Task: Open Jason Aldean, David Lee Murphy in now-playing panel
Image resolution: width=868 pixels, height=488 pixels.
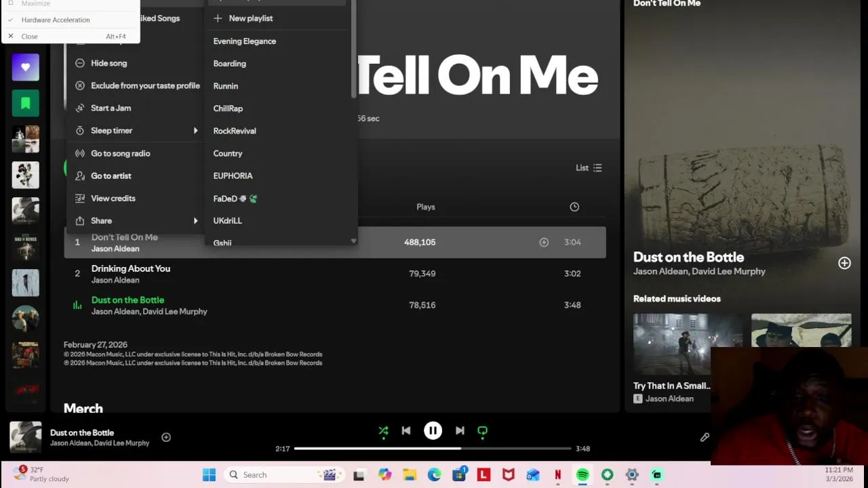Action: 699,271
